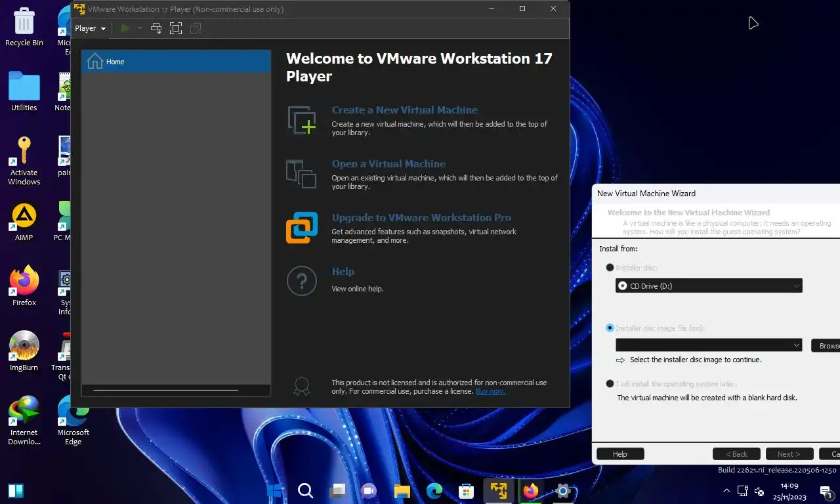The image size is (840, 504).
Task: Click Firefox icon on taskbar
Action: [x=530, y=490]
